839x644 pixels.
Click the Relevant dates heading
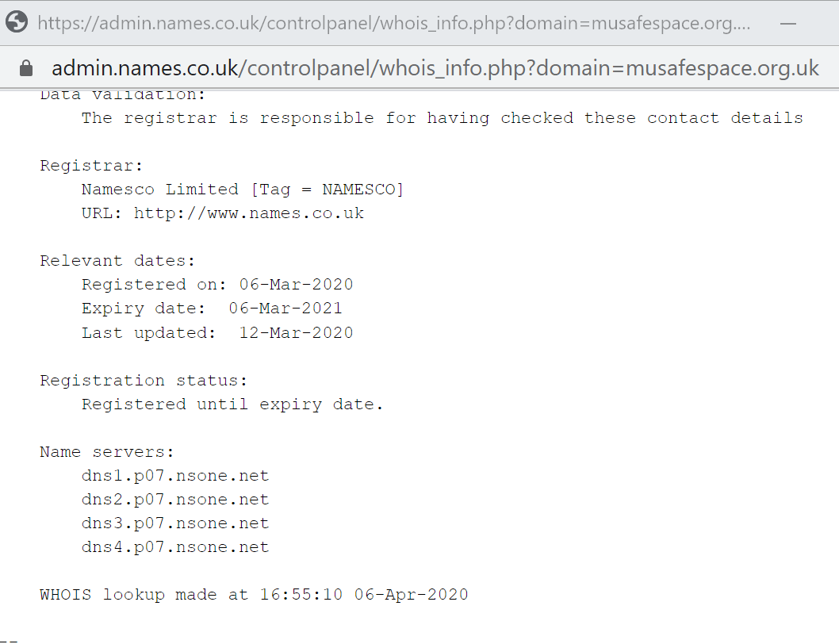pyautogui.click(x=117, y=261)
